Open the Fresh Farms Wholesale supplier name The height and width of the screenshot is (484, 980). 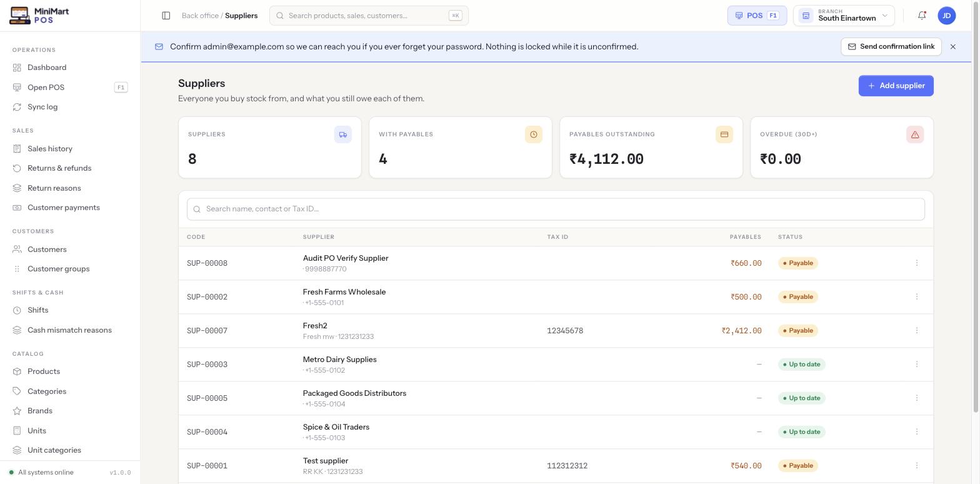(344, 292)
